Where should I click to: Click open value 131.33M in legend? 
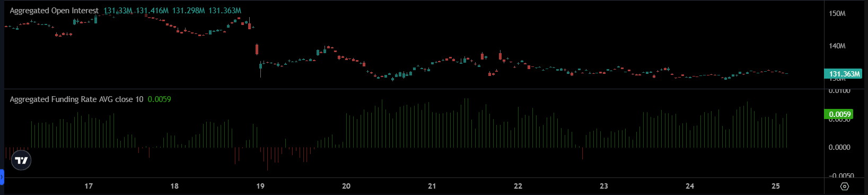coord(118,11)
